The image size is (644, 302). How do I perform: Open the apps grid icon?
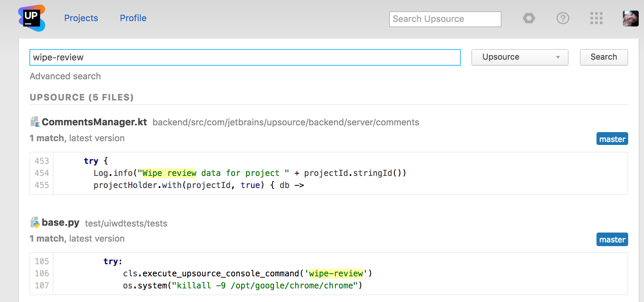pyautogui.click(x=596, y=18)
